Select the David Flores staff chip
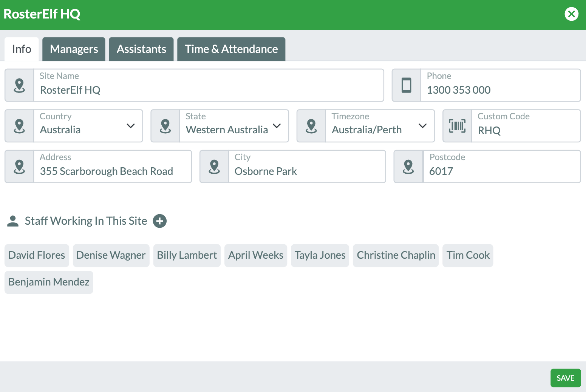The height and width of the screenshot is (392, 586). [37, 255]
